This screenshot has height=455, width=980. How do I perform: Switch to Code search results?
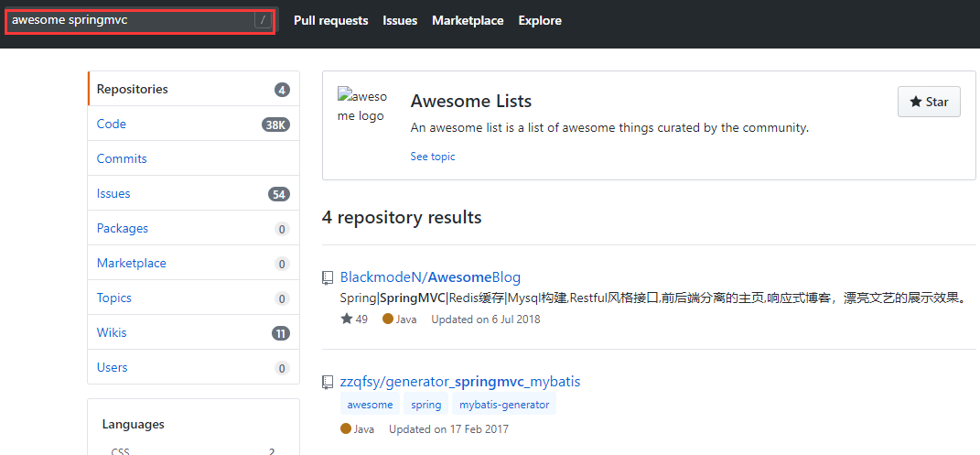194,124
